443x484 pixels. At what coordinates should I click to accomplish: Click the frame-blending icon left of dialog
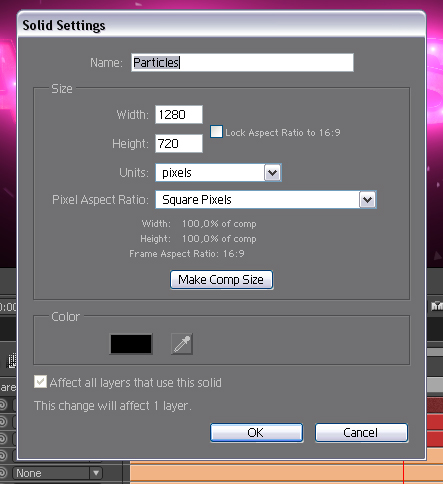(12, 361)
